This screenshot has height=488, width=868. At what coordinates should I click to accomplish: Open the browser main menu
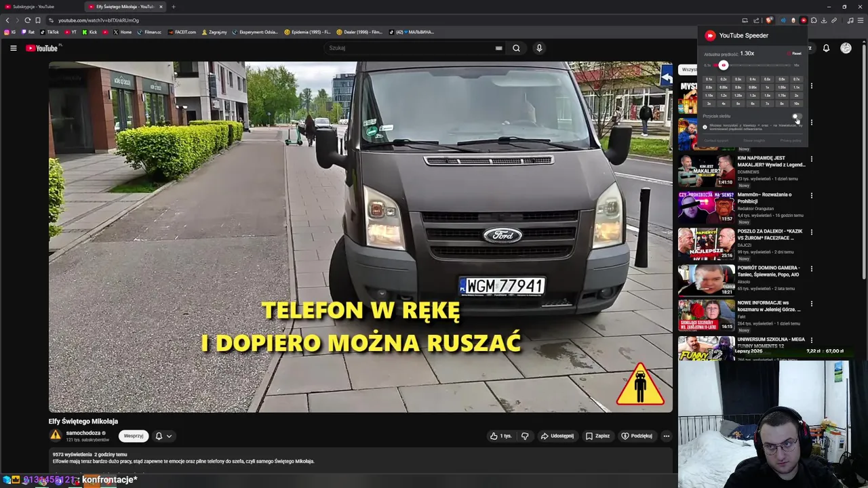click(861, 20)
